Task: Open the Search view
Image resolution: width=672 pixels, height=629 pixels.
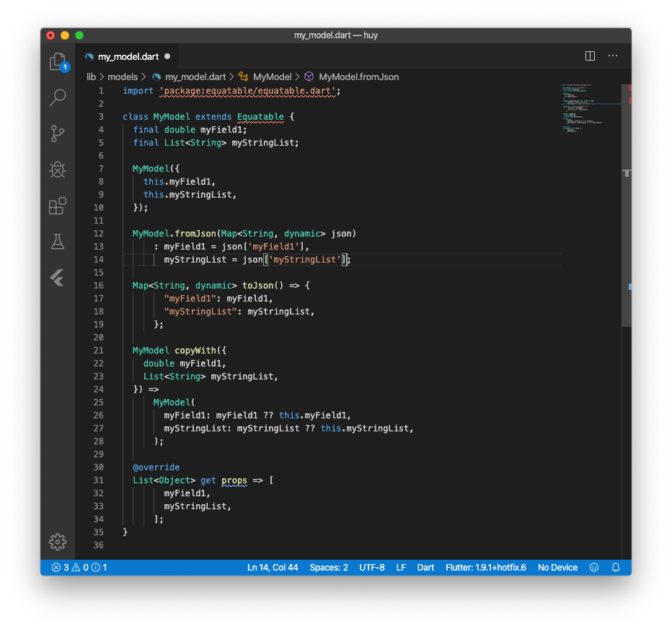Action: click(x=58, y=97)
